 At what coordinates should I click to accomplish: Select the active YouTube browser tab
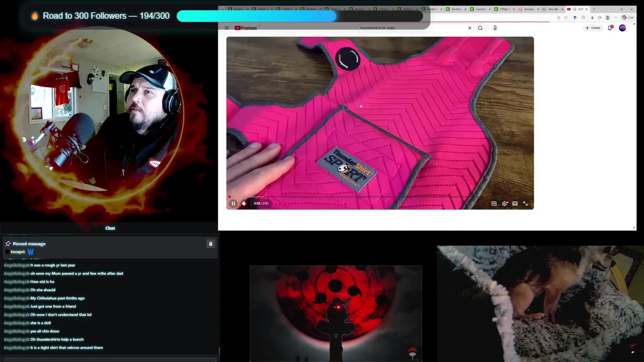click(x=578, y=9)
